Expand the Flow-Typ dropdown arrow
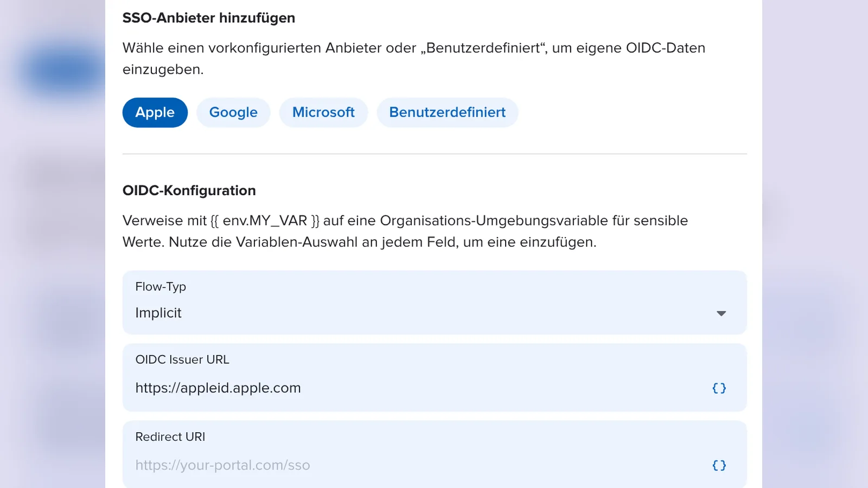The width and height of the screenshot is (868, 488). click(721, 313)
